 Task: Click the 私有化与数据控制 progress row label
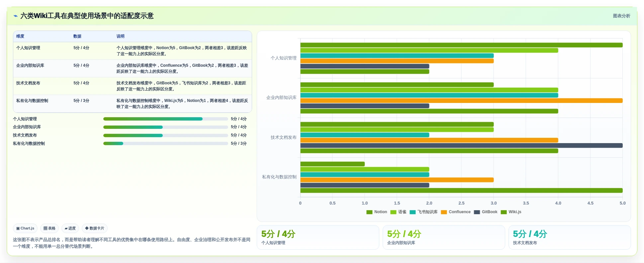(29, 143)
